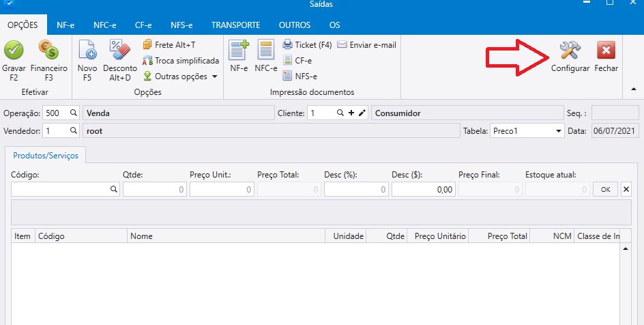644x325 pixels.
Task: Open the TRANSPORTE tab
Action: pos(236,25)
